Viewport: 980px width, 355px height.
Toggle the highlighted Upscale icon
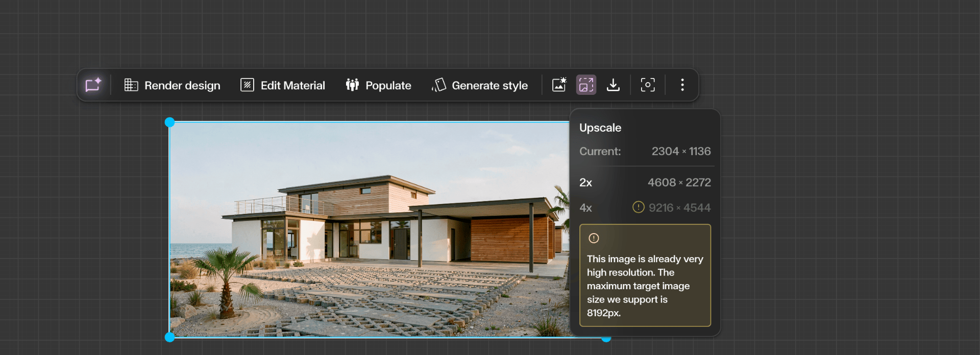(x=586, y=85)
